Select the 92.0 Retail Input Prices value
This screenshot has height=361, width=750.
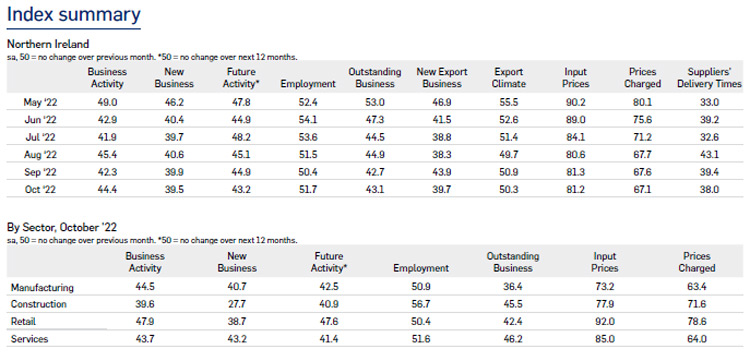tap(605, 322)
